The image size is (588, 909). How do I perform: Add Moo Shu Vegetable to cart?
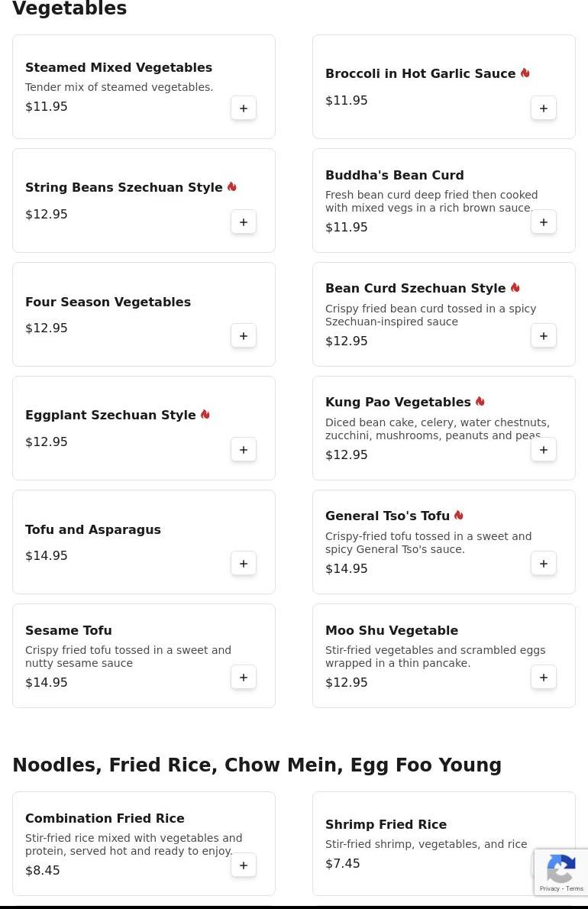[544, 678]
